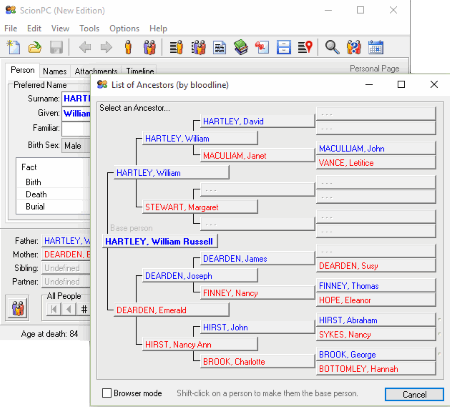Click the family group button below Partner
Viewport: 450px width, 407px height.
(x=18, y=308)
